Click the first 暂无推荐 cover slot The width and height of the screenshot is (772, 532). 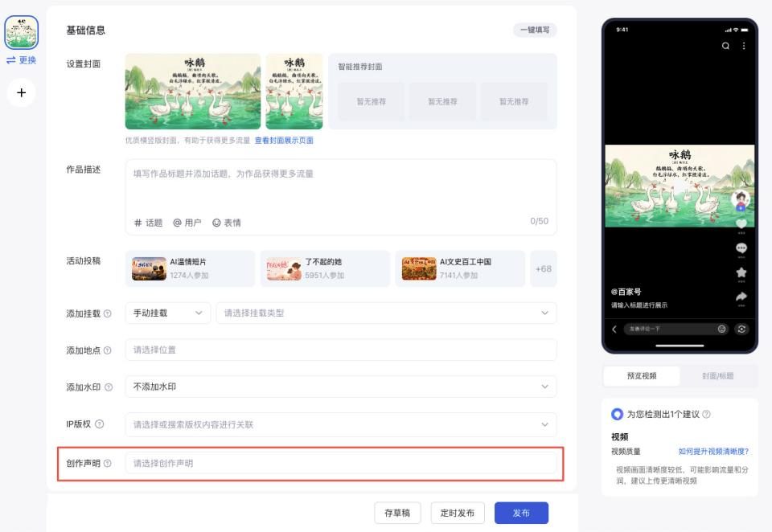[x=372, y=101]
